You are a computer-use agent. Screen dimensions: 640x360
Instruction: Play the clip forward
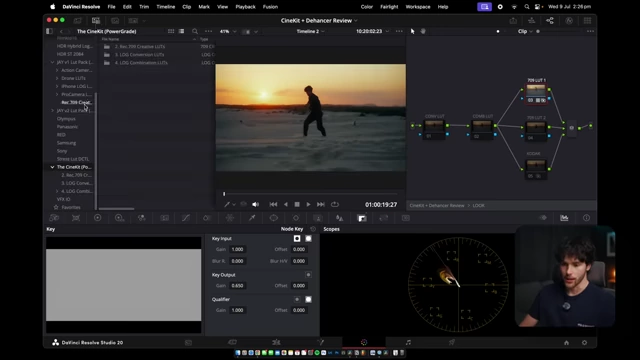coord(309,204)
